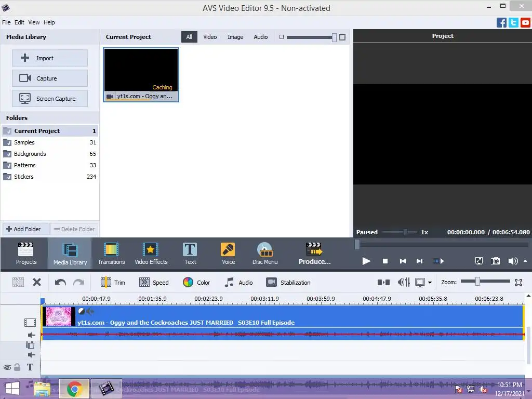The height and width of the screenshot is (399, 532).
Task: Jump to previous frame in preview
Action: (x=403, y=261)
